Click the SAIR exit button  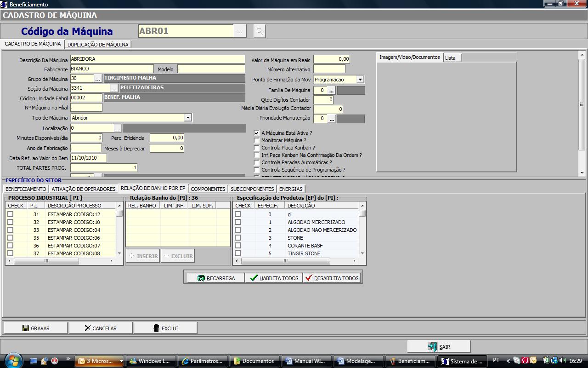pyautogui.click(x=439, y=347)
